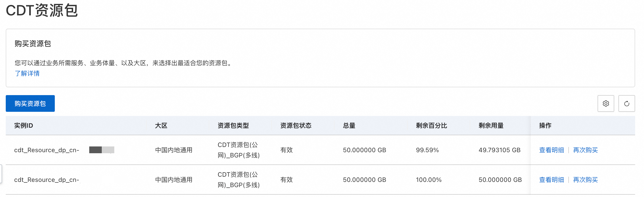View 查看明细 for the 99.59% package
Image resolution: width=644 pixels, height=197 pixels.
point(552,150)
